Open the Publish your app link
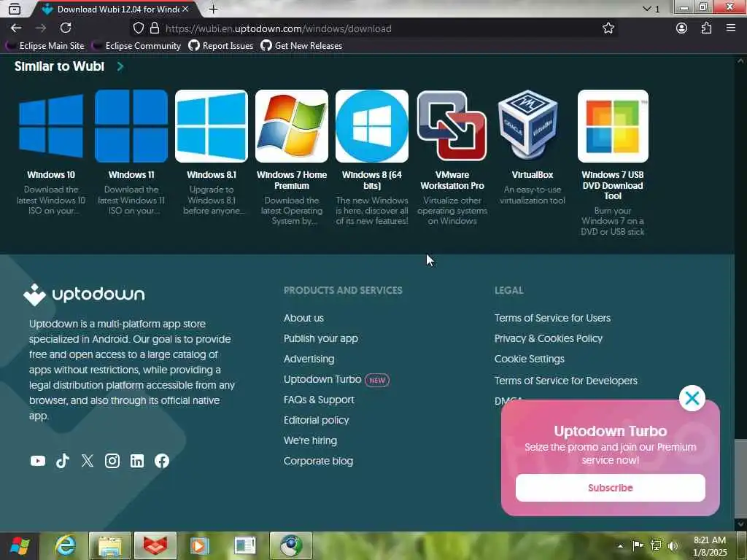Viewport: 747px width, 560px height. 321,338
